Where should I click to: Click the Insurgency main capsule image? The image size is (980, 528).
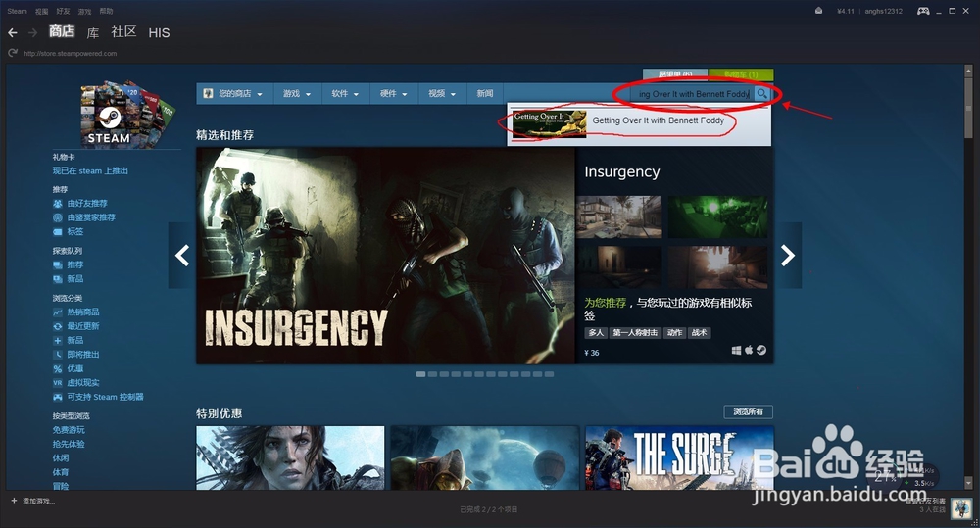click(385, 256)
